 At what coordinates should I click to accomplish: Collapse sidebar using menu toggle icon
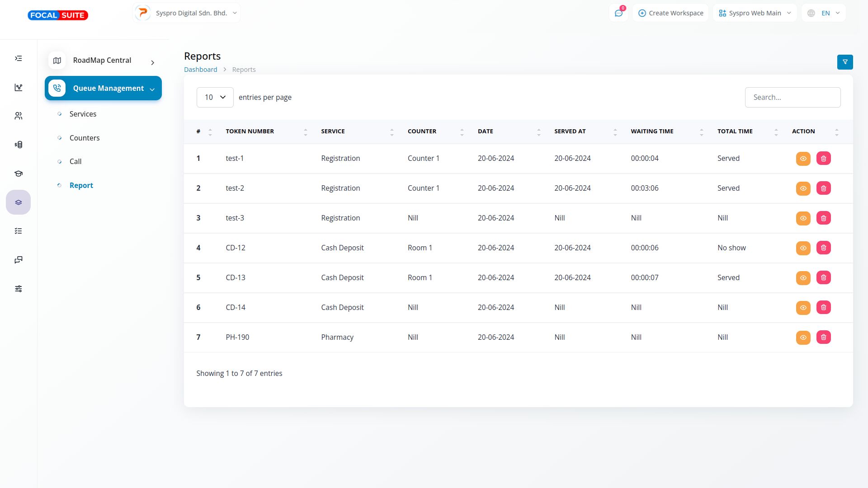pyautogui.click(x=19, y=58)
